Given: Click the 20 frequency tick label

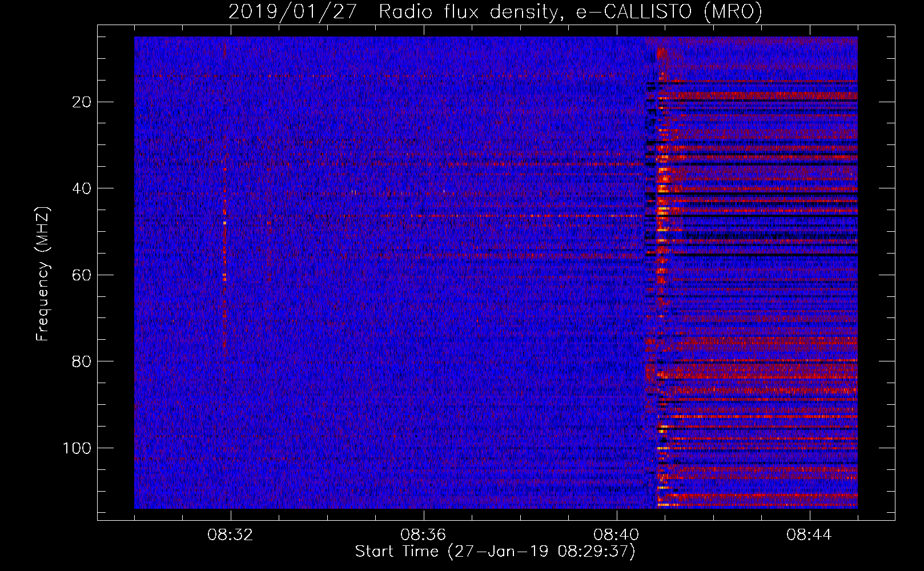Looking at the screenshot, I should [82, 102].
